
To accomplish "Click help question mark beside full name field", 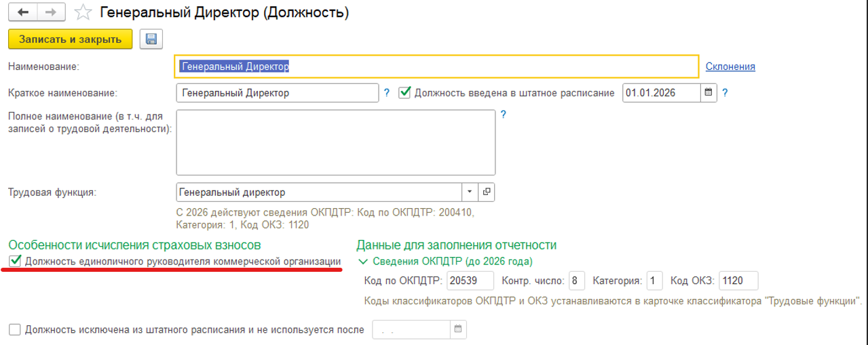I will 504,115.
